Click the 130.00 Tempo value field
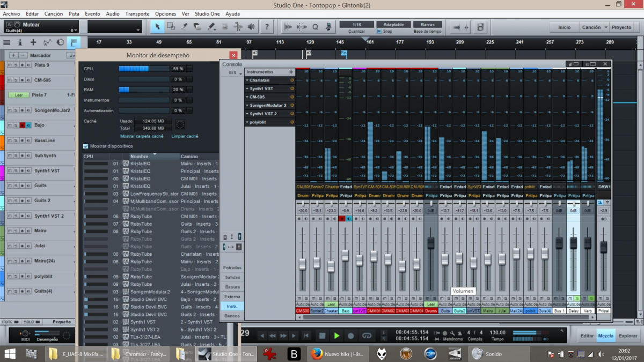The width and height of the screenshot is (644, 362). tap(497, 333)
